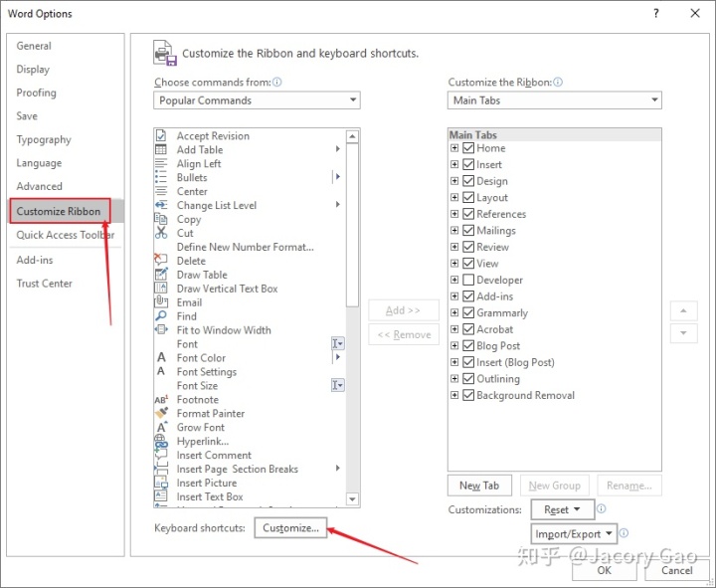Switch to Quick Access Toolbar category

[66, 235]
